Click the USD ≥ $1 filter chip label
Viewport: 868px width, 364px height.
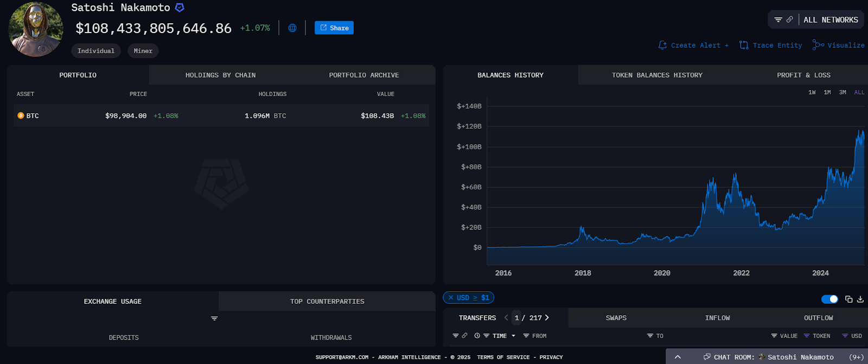[473, 298]
